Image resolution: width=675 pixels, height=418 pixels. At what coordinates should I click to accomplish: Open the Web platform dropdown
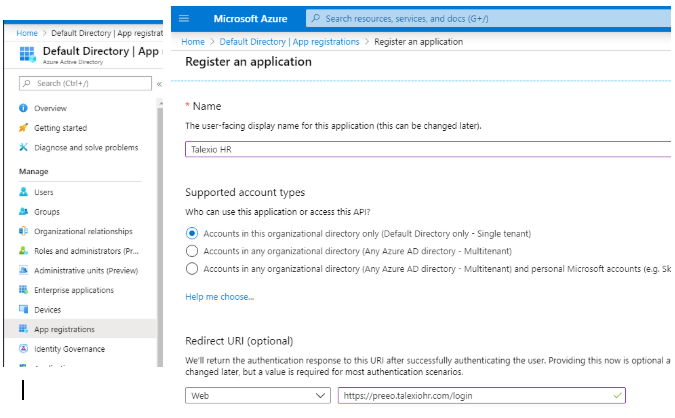click(258, 395)
